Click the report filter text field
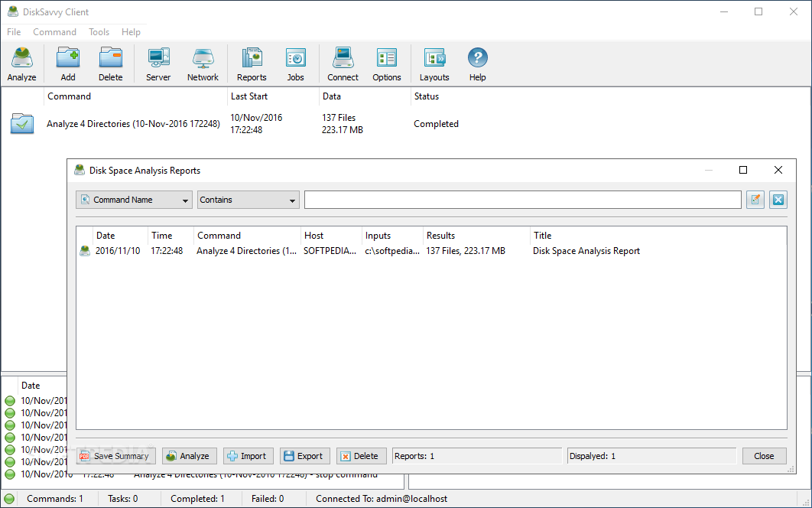Image resolution: width=812 pixels, height=508 pixels. pos(522,200)
